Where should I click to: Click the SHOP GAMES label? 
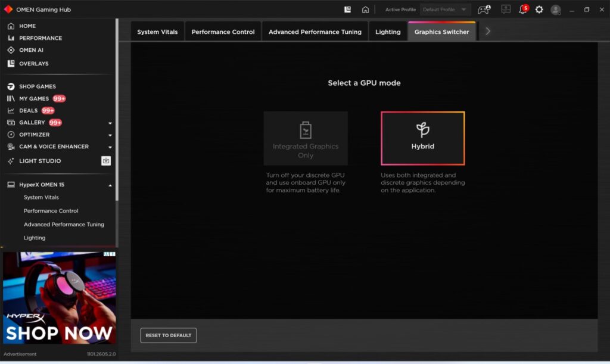tap(38, 86)
